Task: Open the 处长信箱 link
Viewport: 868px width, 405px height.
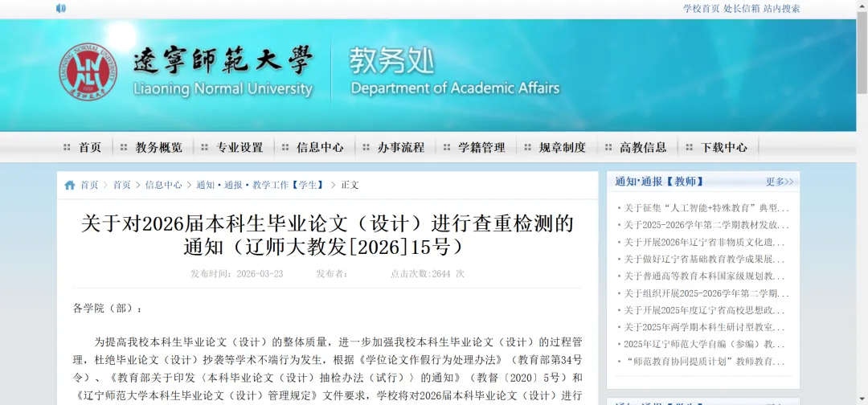Action: 742,8
